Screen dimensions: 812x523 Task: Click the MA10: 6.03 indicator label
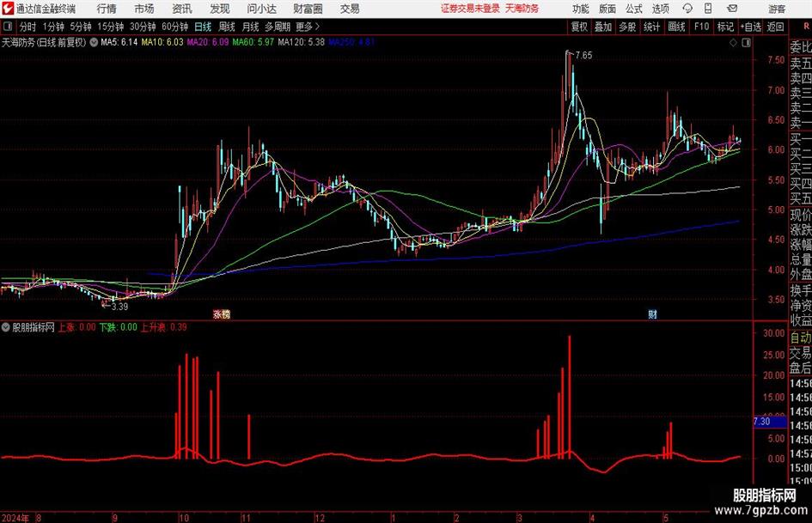[x=162, y=42]
